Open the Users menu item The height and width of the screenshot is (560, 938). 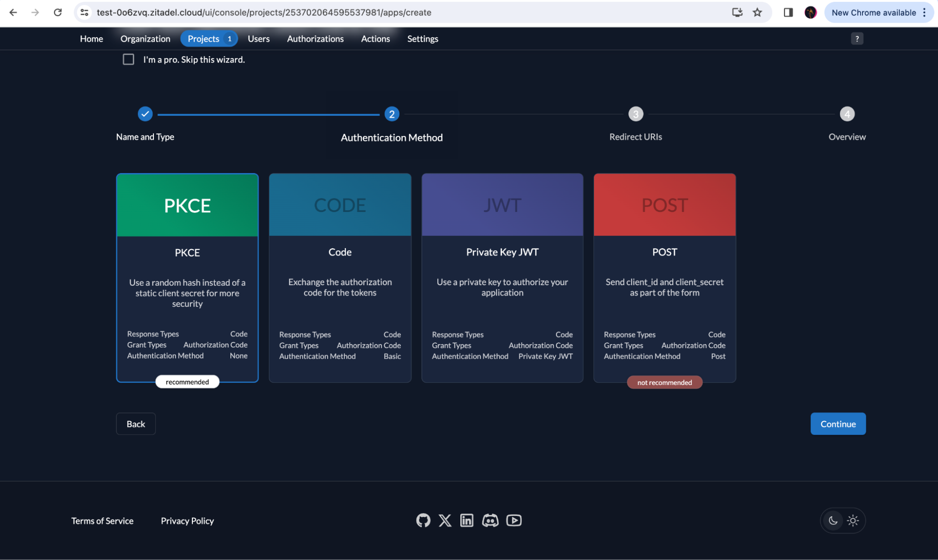[259, 38]
